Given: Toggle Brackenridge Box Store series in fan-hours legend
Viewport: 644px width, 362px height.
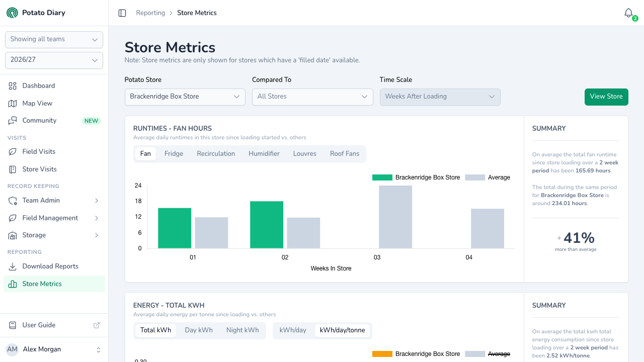Looking at the screenshot, I should click(x=416, y=177).
